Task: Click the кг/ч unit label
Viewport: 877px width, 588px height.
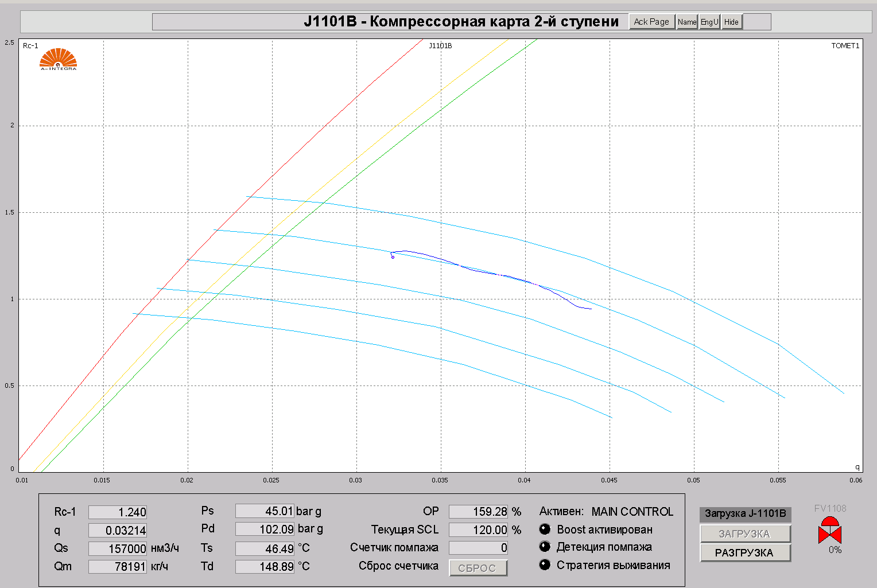Action: coord(160,566)
